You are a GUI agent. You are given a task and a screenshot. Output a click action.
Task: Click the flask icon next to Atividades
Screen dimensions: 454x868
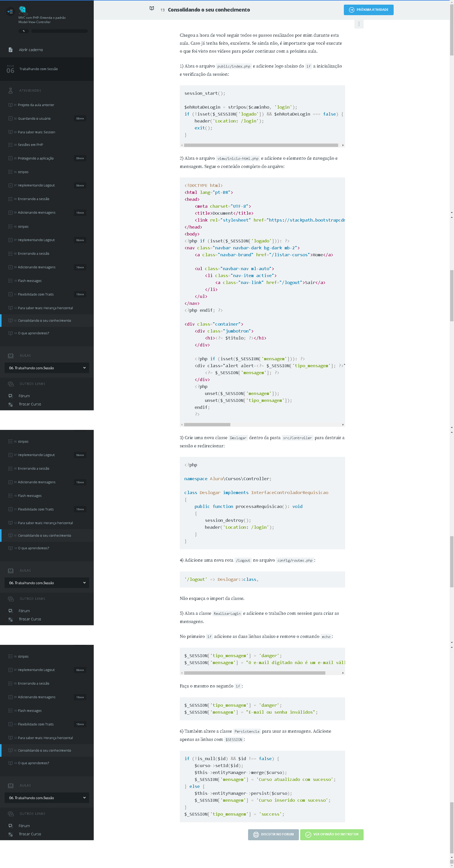pos(11,91)
